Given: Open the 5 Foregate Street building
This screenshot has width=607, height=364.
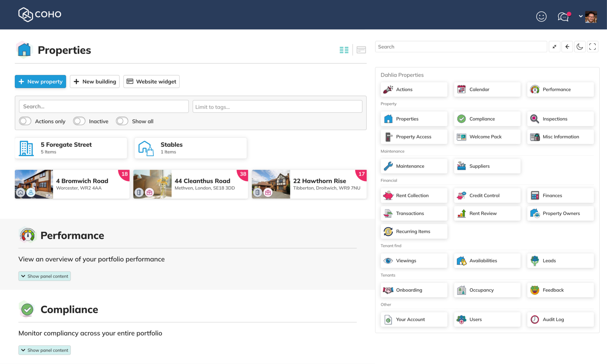Looking at the screenshot, I should click(71, 148).
